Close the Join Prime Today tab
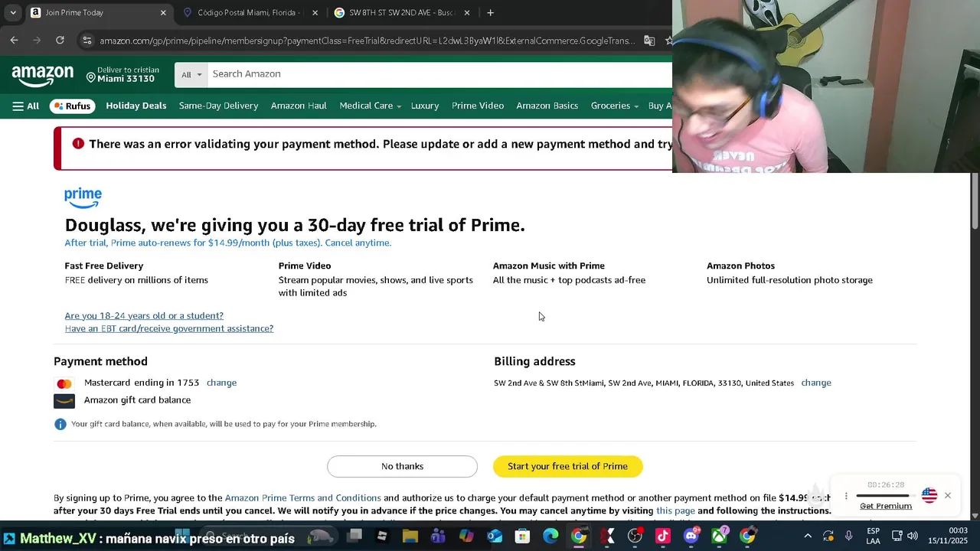The height and width of the screenshot is (551, 980). click(x=163, y=13)
